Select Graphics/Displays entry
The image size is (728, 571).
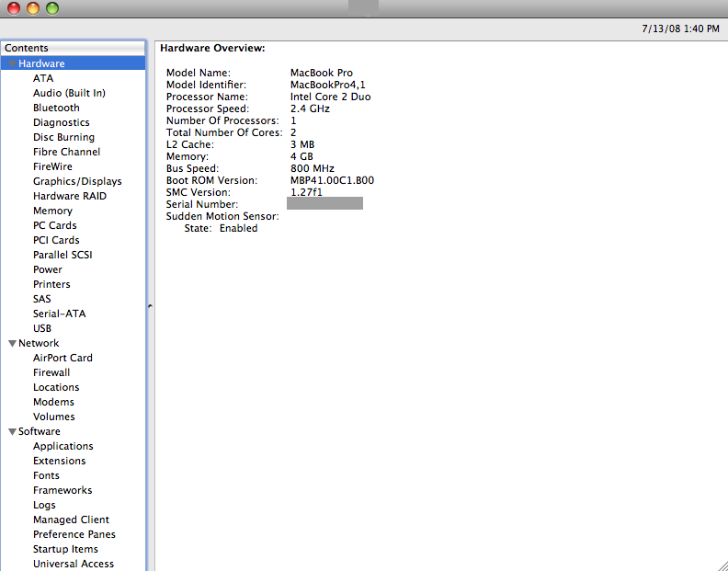pos(77,181)
